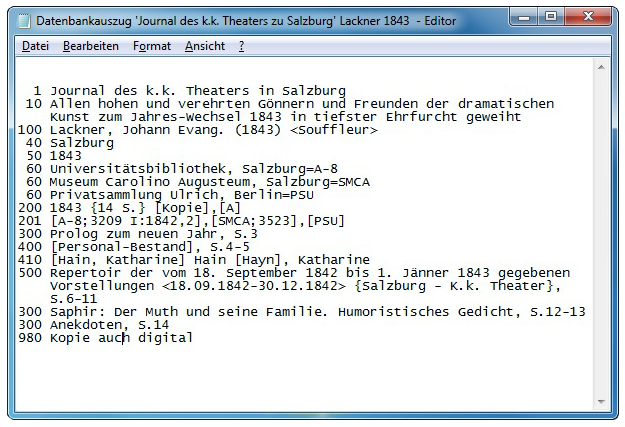This screenshot has width=625, height=427.
Task: Click the line 'Kopie auch digital'
Action: (x=122, y=338)
